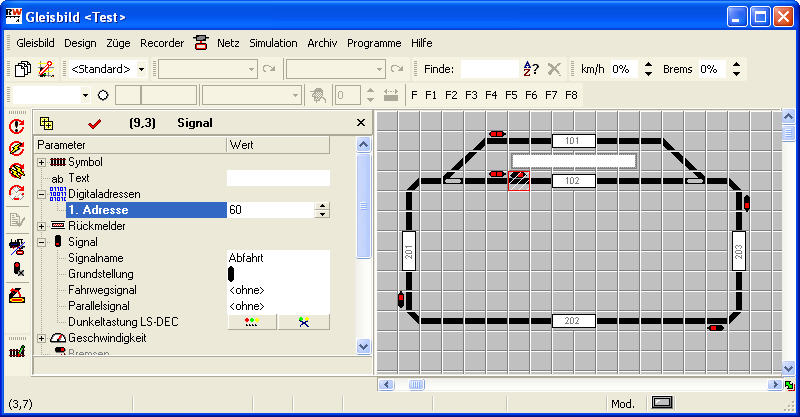Viewport: 800px width, 417px height.
Task: Click the F1 function button
Action: [431, 95]
